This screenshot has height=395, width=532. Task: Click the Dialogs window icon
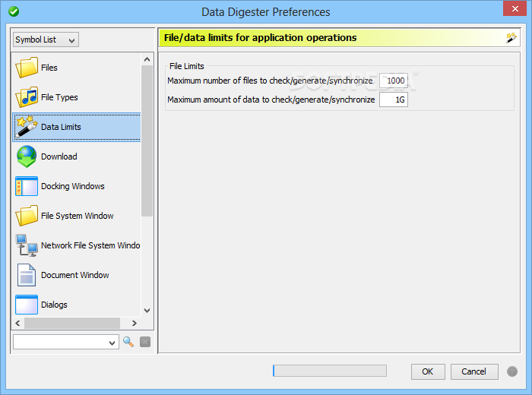click(x=27, y=305)
